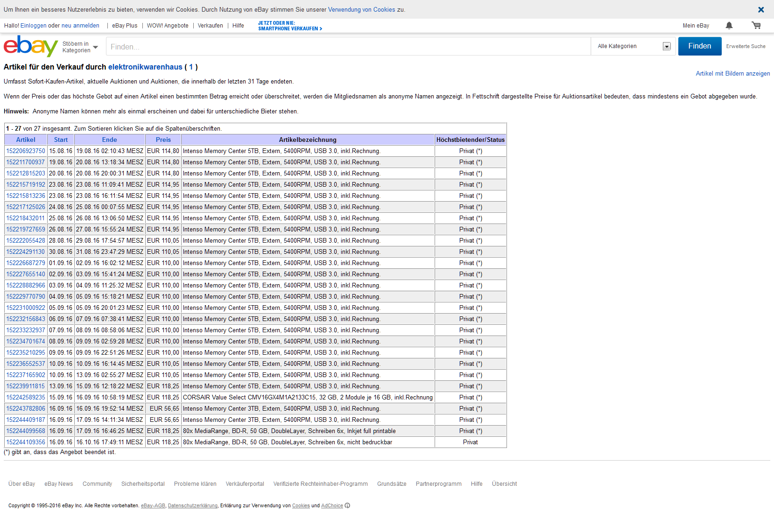774x532 pixels.
Task: Open Verkaufen menu item
Action: (210, 26)
